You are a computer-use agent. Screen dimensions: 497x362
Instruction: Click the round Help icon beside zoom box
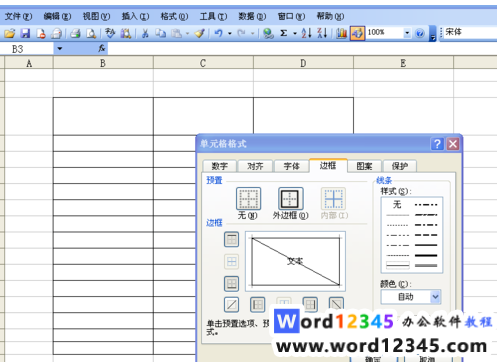pos(420,33)
